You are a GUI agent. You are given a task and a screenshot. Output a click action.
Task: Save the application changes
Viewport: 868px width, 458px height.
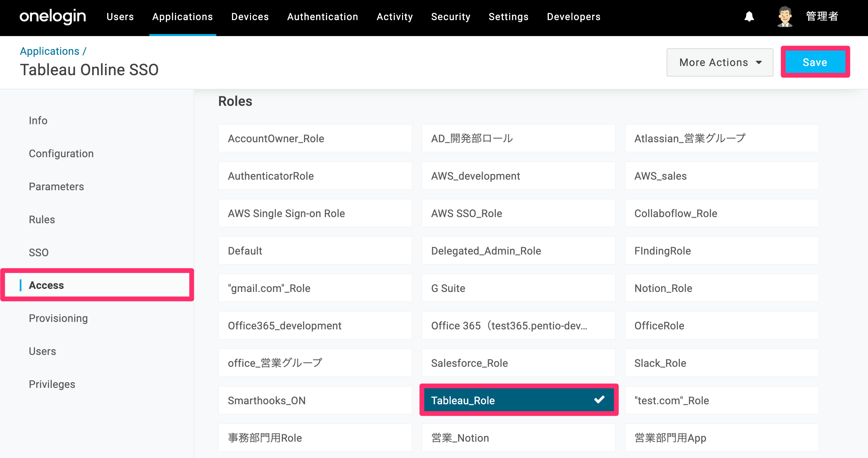pos(815,62)
